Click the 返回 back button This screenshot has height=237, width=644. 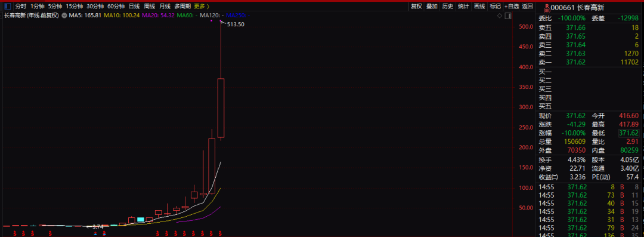(x=527, y=6)
